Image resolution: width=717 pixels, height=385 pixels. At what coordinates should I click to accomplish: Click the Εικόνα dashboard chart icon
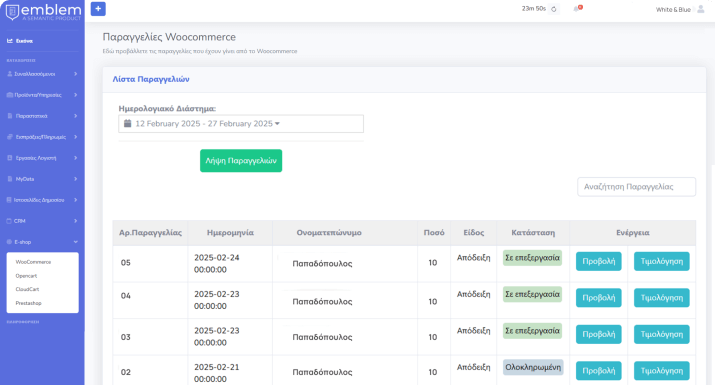(10, 41)
